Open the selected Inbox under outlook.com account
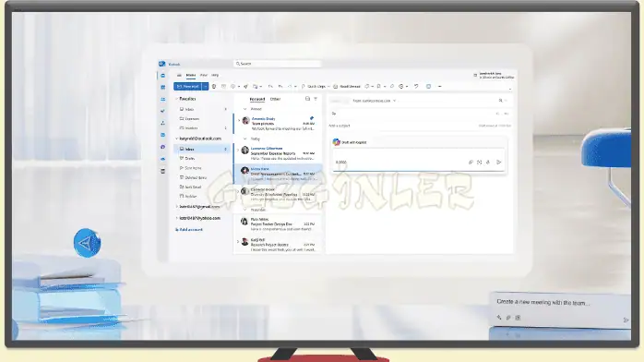 203,150
